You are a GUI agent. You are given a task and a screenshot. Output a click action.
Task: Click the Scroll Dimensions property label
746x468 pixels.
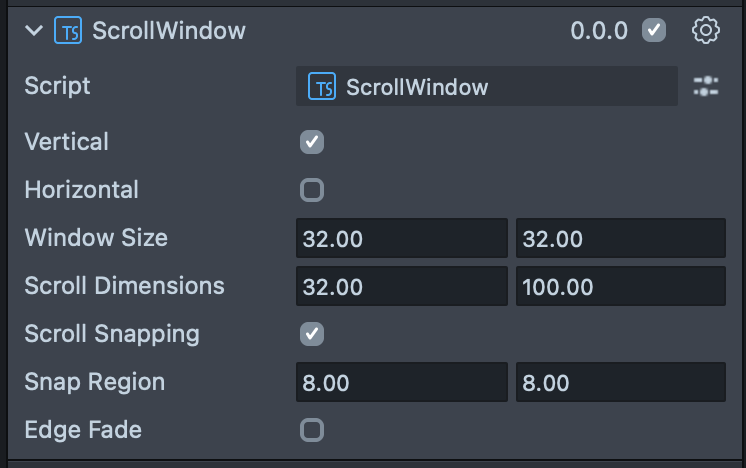point(124,286)
